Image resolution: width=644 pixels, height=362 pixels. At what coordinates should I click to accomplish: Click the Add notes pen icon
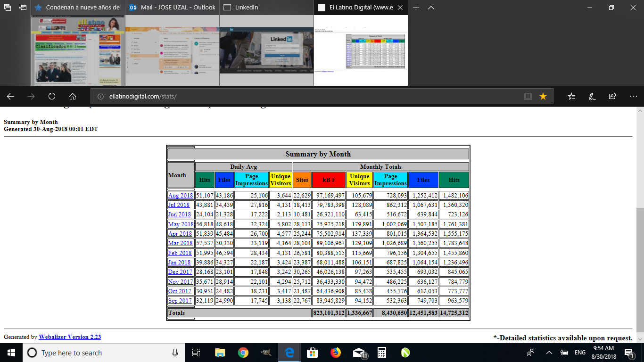click(592, 96)
